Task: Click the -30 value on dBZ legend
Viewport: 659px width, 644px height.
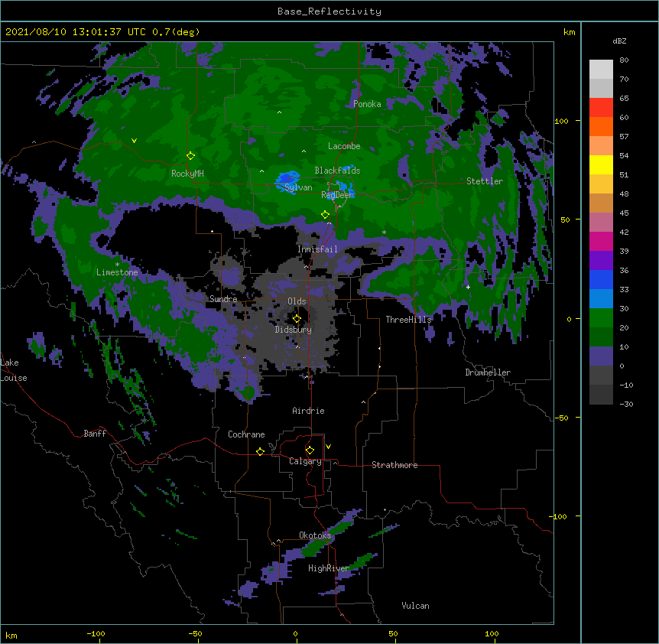Action: point(626,405)
